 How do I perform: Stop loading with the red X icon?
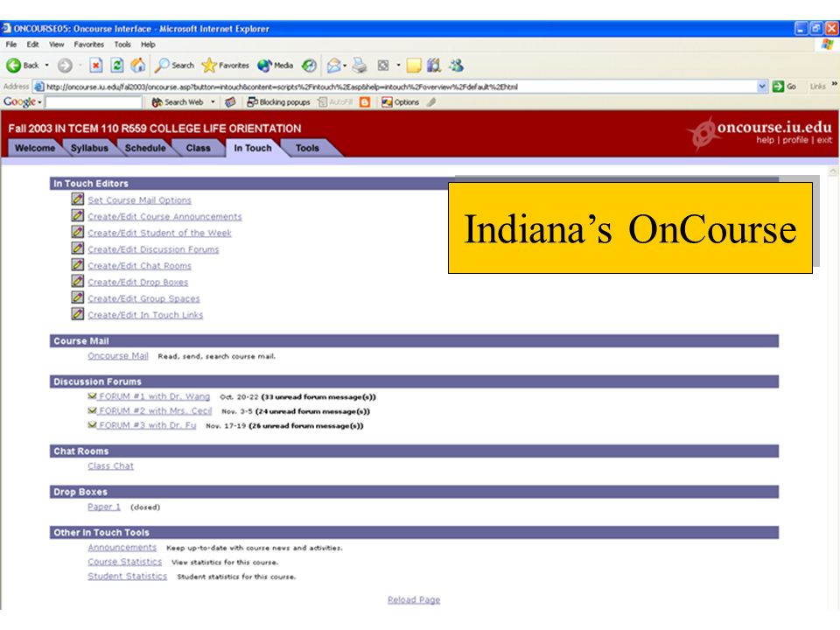(96, 66)
